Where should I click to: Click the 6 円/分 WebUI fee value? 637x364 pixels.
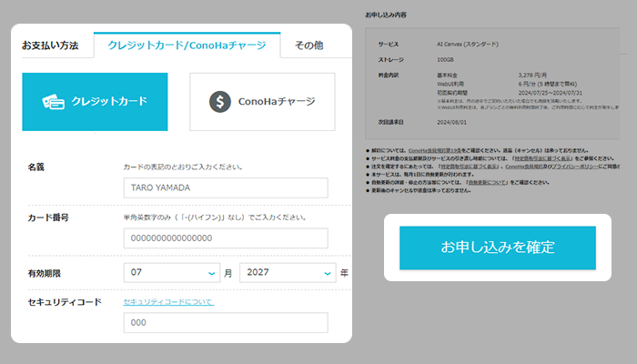pos(548,84)
